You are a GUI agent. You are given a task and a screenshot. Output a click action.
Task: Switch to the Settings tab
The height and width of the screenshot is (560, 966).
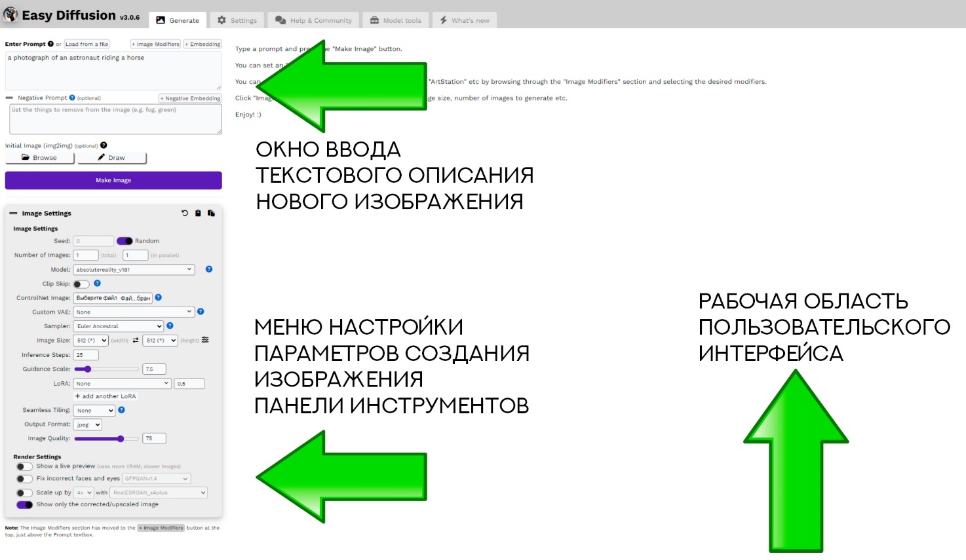(x=237, y=20)
